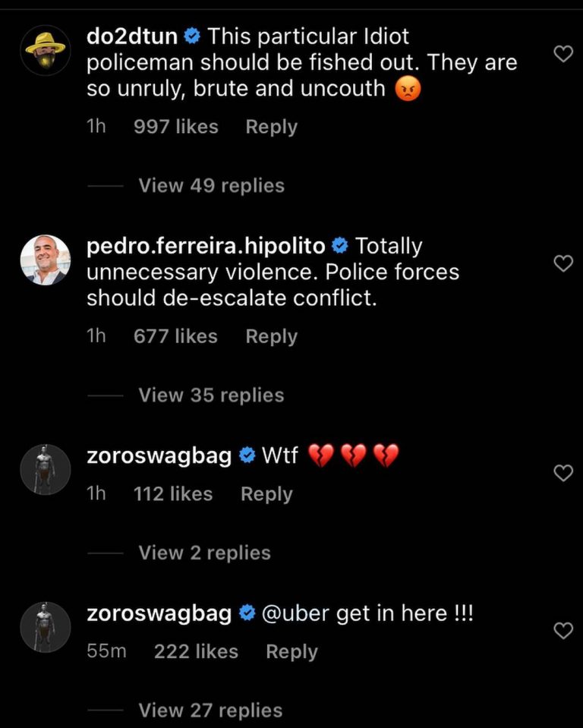
Task: Show View 2 replies thread
Action: (204, 553)
